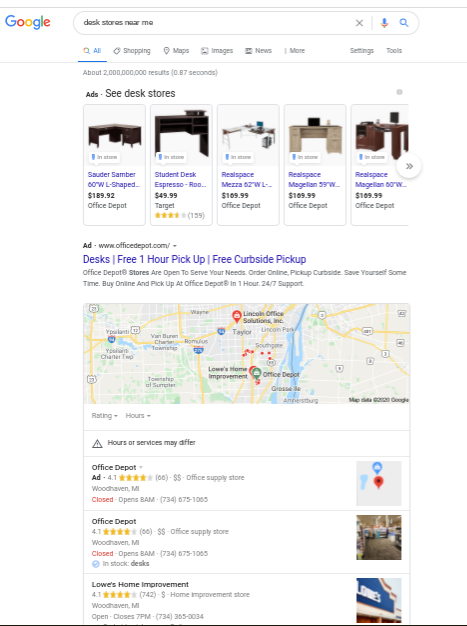Open Settings in the search toolbar

[x=362, y=51]
